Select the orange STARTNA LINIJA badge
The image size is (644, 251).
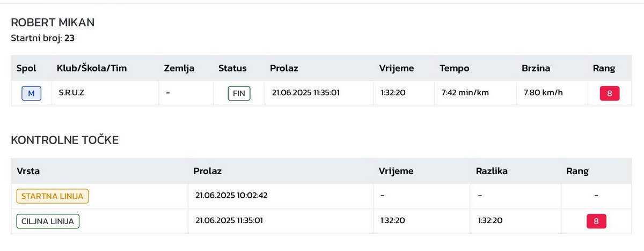tap(53, 196)
